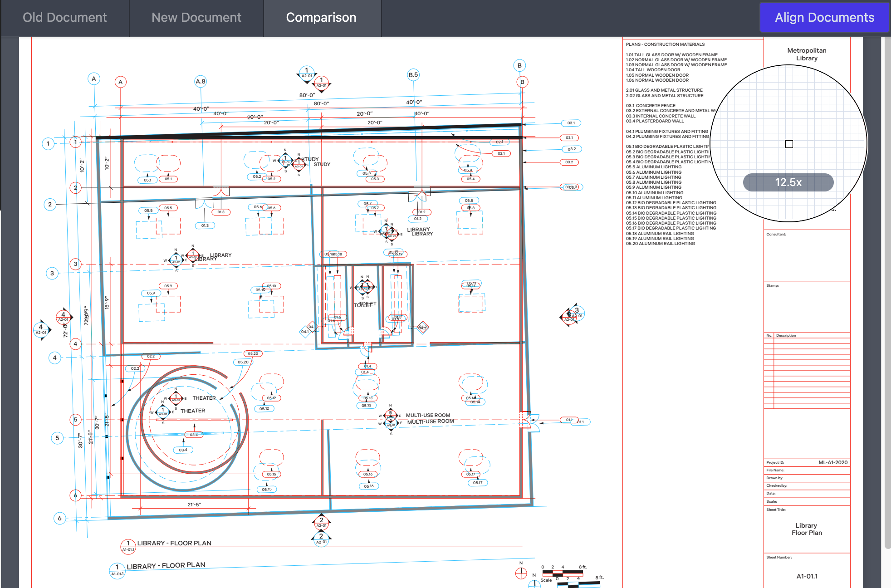Screen dimensions: 891x588
Task: Click the blue B.5 grid bubble
Action: click(x=413, y=75)
